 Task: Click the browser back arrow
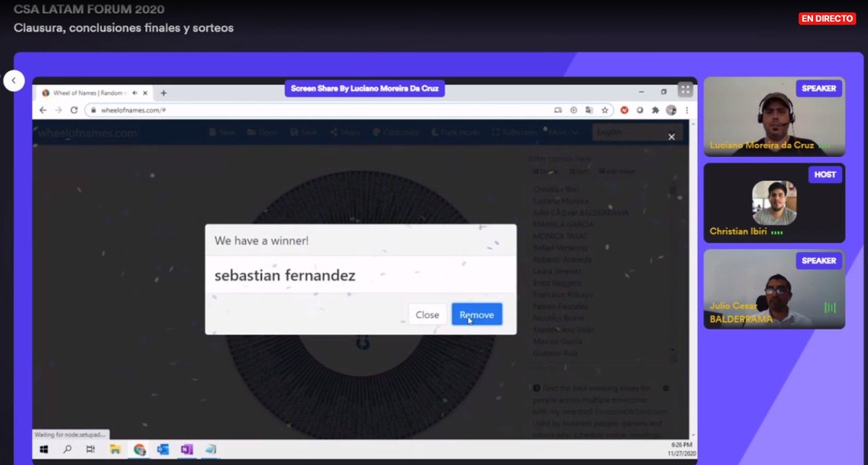click(x=43, y=110)
